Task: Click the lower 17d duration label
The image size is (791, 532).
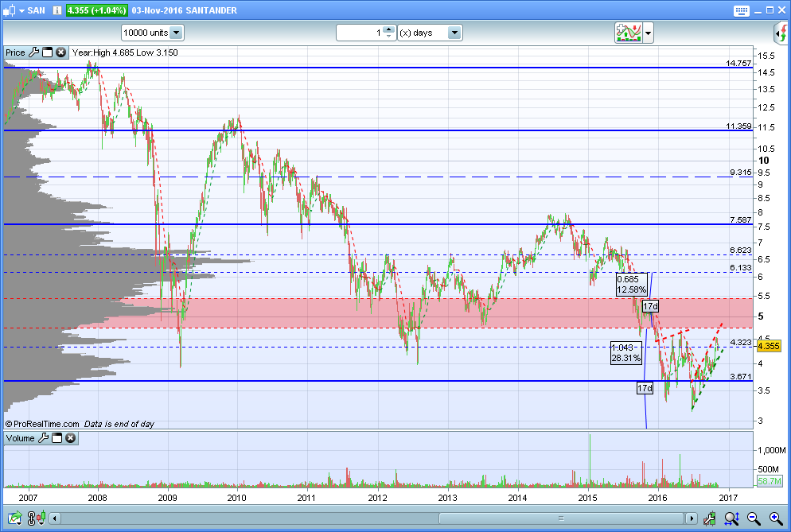Action: [x=645, y=388]
